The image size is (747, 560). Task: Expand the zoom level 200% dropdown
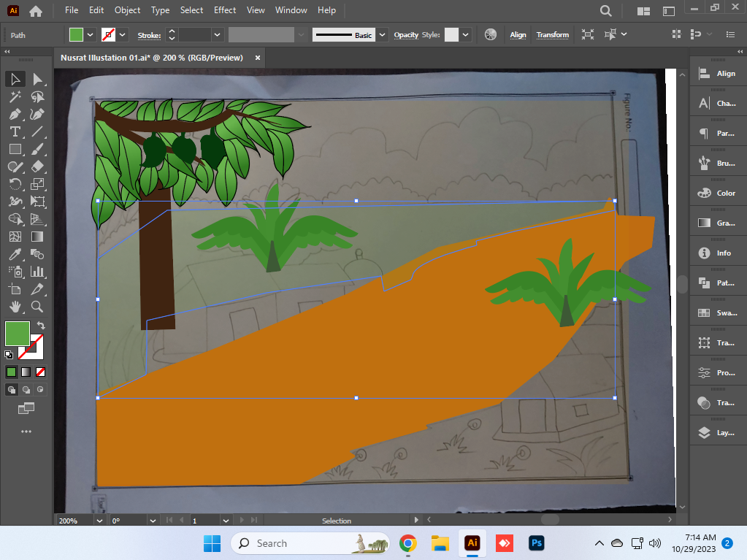pos(99,521)
